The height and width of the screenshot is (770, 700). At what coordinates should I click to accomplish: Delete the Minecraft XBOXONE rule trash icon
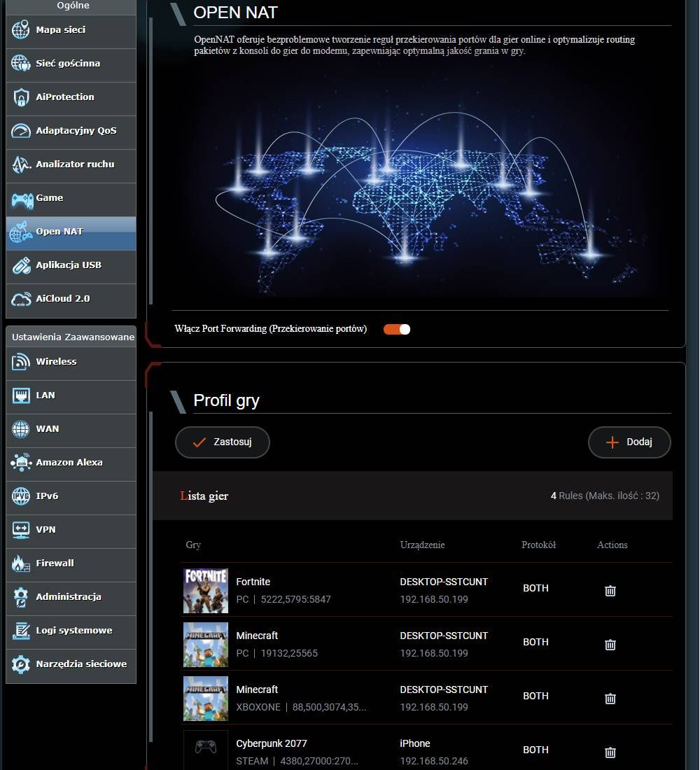click(610, 699)
